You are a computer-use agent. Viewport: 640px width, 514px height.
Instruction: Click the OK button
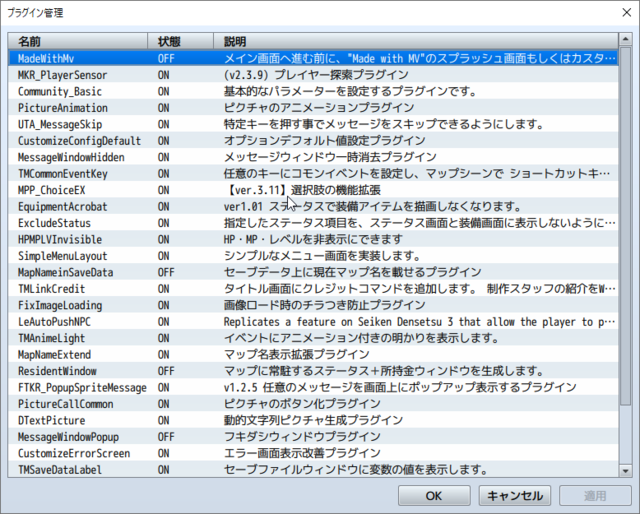tap(434, 496)
